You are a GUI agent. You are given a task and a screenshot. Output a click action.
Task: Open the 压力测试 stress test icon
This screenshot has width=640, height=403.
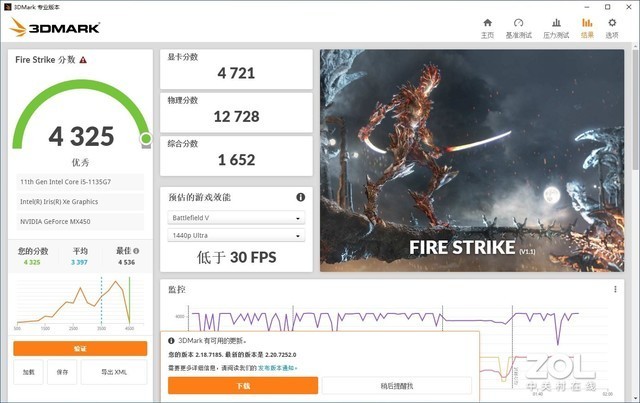[x=556, y=28]
